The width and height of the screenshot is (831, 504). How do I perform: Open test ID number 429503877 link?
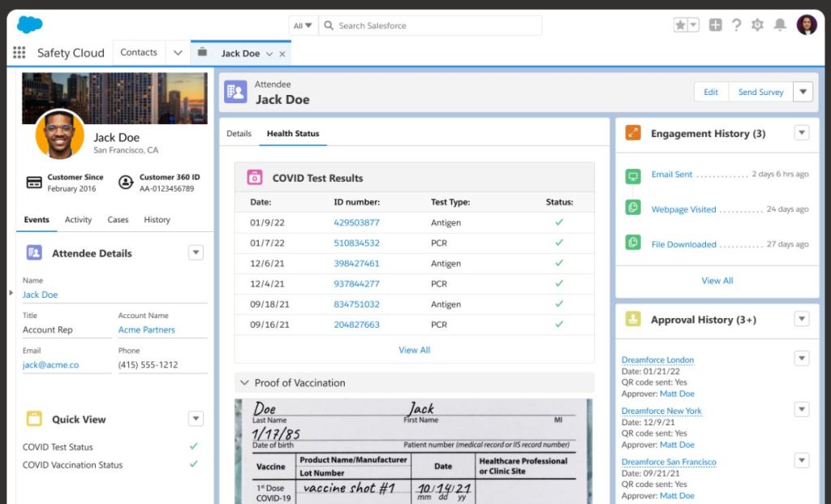pos(356,222)
